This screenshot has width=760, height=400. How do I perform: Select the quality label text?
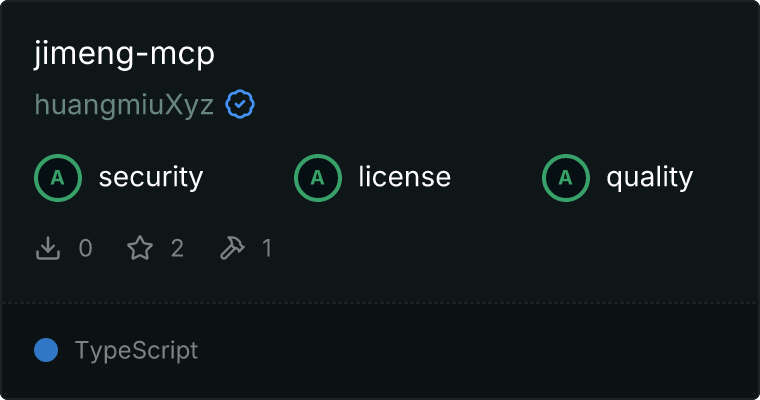point(649,178)
